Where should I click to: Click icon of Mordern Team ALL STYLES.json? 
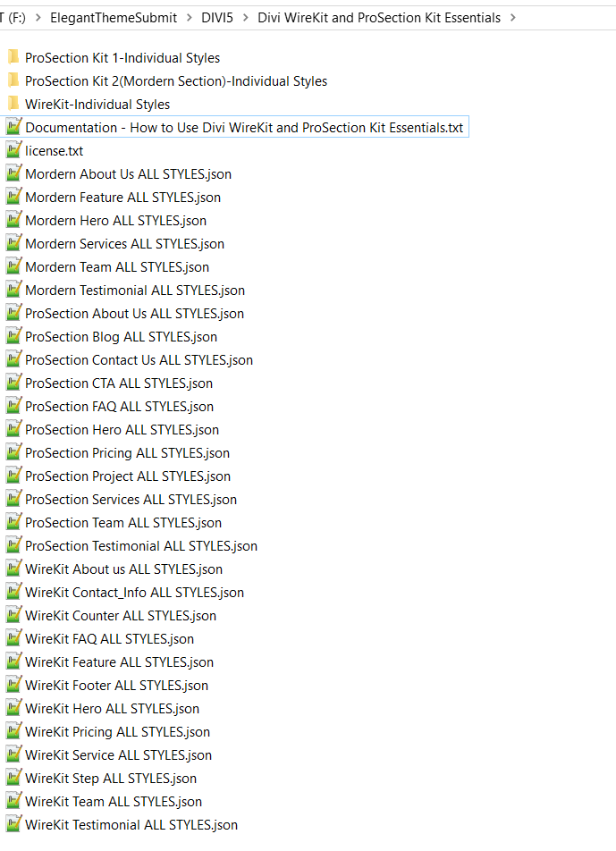point(13,266)
